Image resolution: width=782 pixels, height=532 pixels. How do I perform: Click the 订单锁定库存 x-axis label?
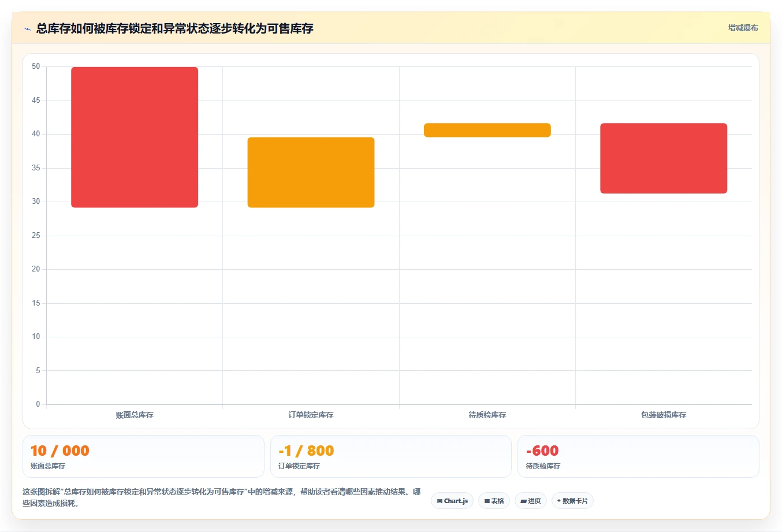[x=311, y=415]
